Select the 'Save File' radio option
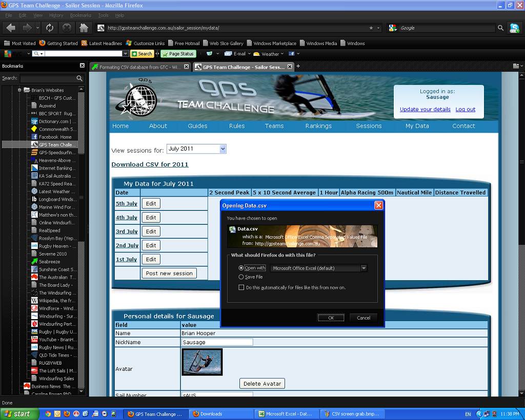This screenshot has height=420, width=525. point(241,277)
